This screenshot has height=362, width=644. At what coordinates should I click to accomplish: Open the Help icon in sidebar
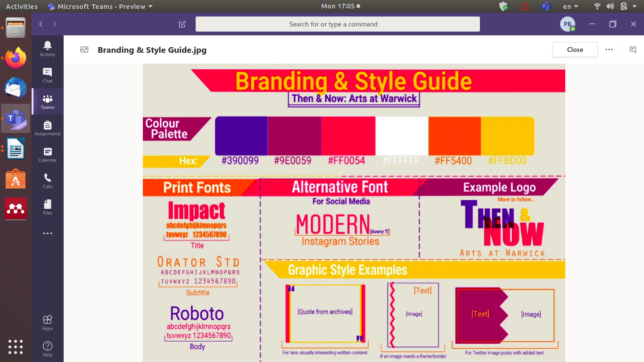click(x=47, y=349)
